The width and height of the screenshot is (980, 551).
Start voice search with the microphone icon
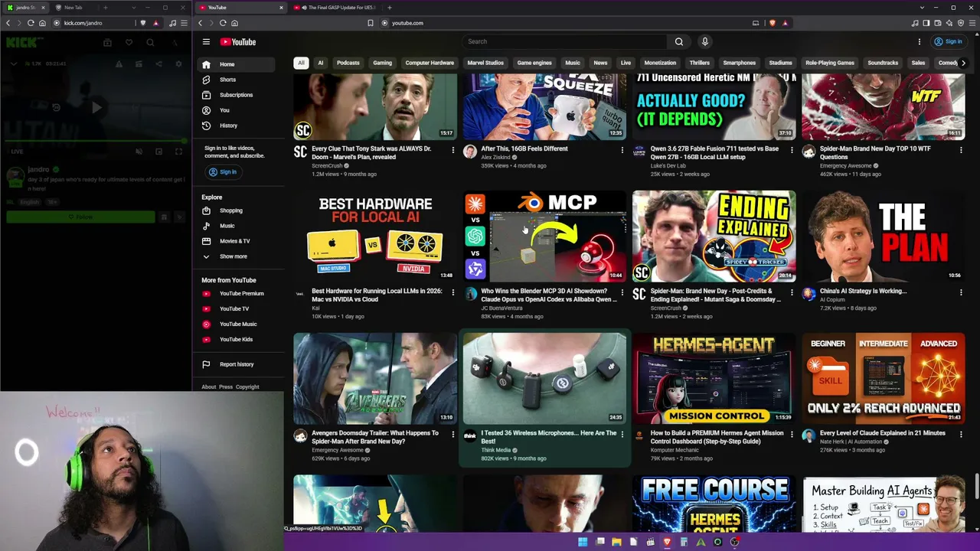click(705, 42)
